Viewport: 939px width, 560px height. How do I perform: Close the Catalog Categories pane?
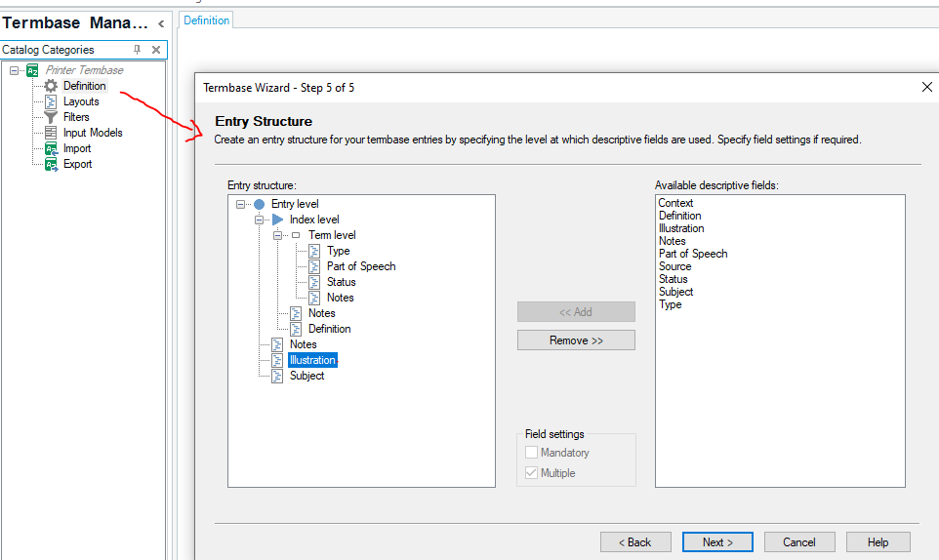156,50
